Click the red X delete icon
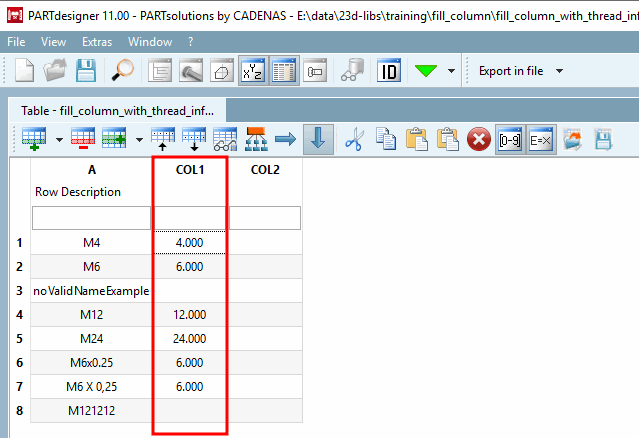The width and height of the screenshot is (639, 438). 478,140
